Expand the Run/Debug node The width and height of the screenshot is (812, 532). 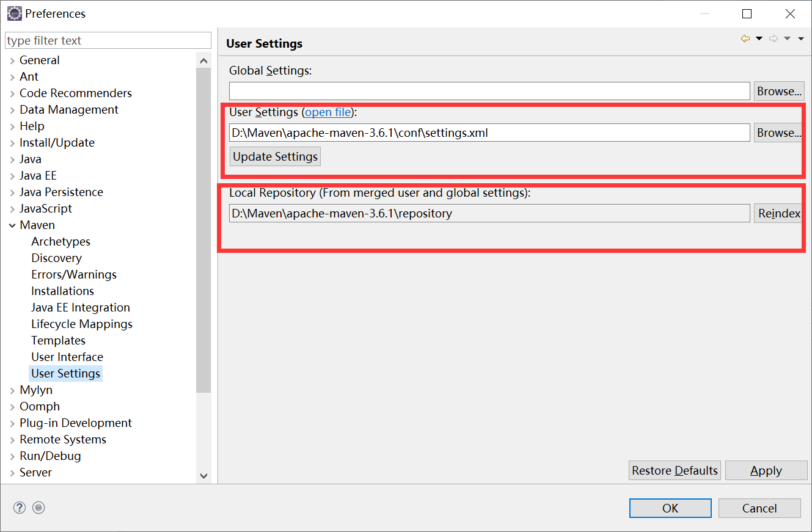(13, 456)
